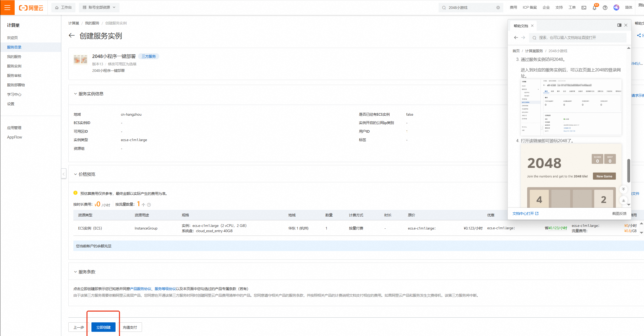Clear the 2048小游戏 search text
This screenshot has height=336, width=644.
(498, 8)
